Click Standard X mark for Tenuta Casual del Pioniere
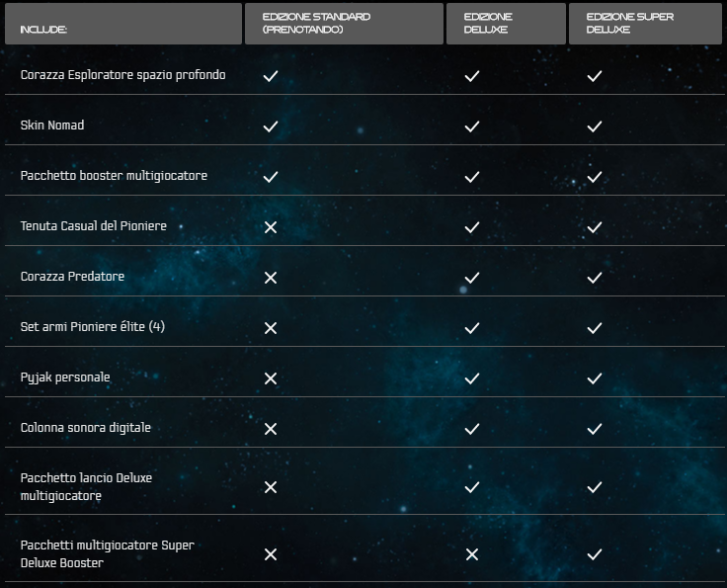 click(270, 227)
